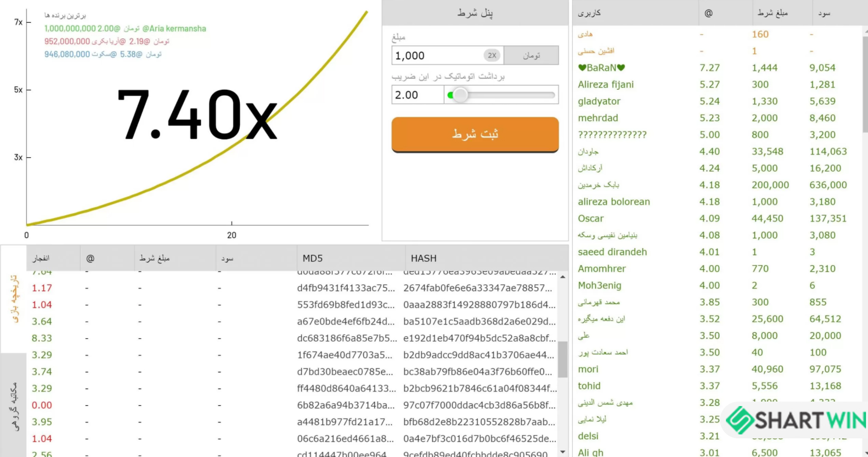This screenshot has width=868, height=457.
Task: Click the auto cashout multiplier slider knob
Action: point(460,95)
